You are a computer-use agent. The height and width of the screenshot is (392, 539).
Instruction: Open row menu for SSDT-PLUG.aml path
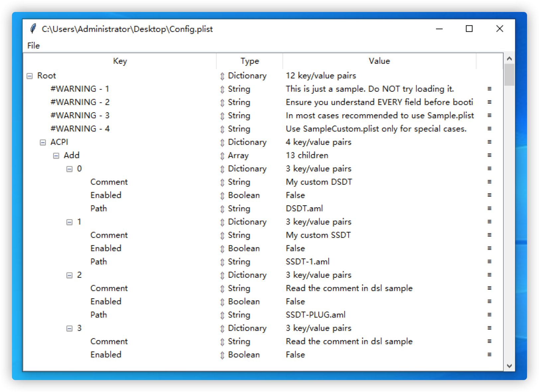[x=489, y=315]
